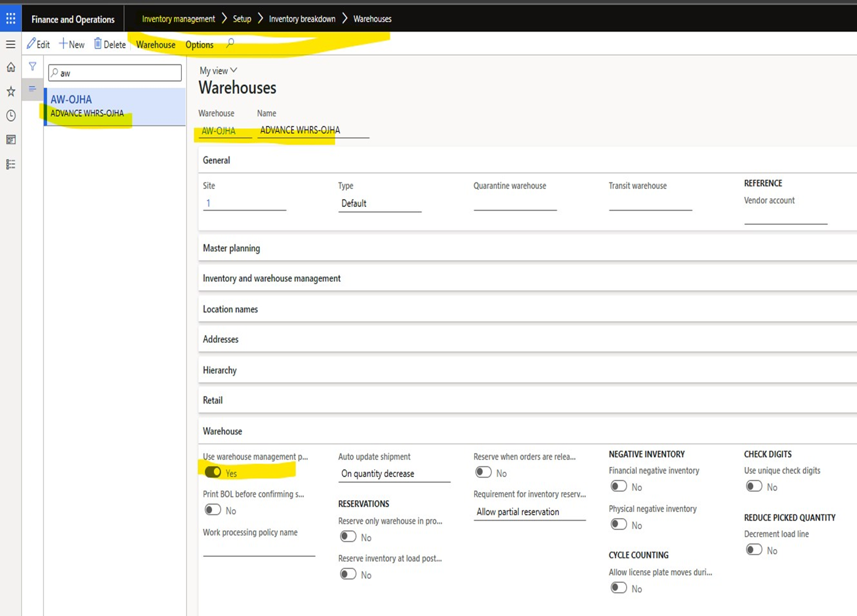Expand Master planning fast tab
Viewport: 857px width, 616px height.
(x=527, y=248)
